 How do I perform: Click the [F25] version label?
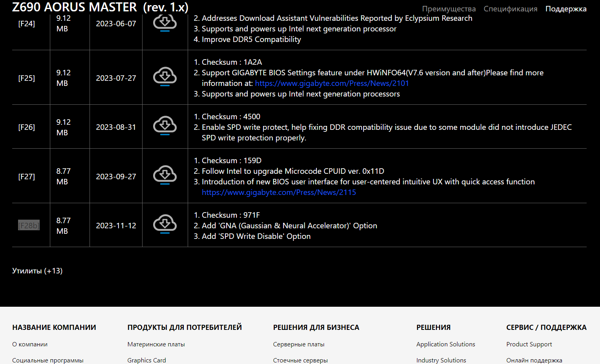coord(27,78)
